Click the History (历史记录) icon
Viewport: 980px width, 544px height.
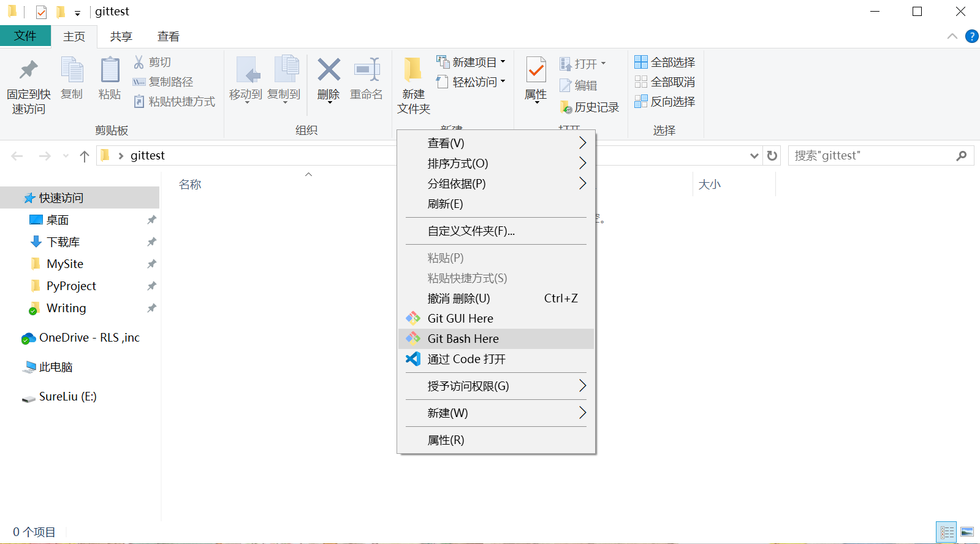pyautogui.click(x=566, y=107)
